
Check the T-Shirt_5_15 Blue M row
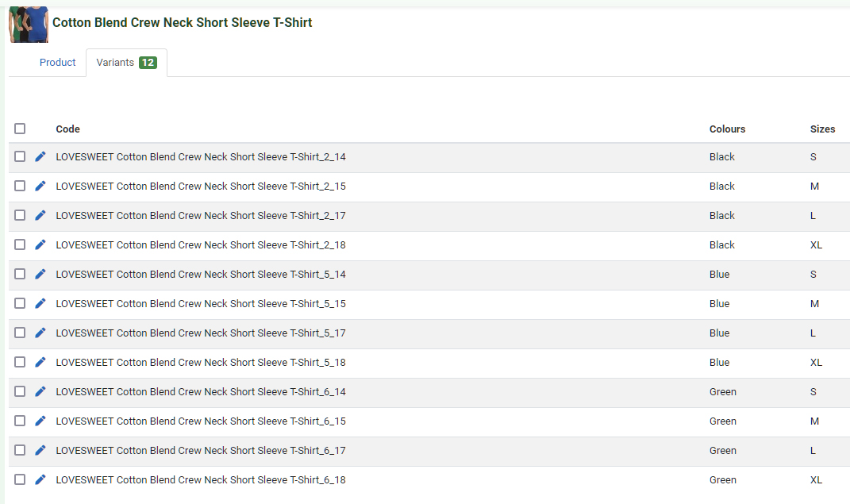click(x=20, y=303)
